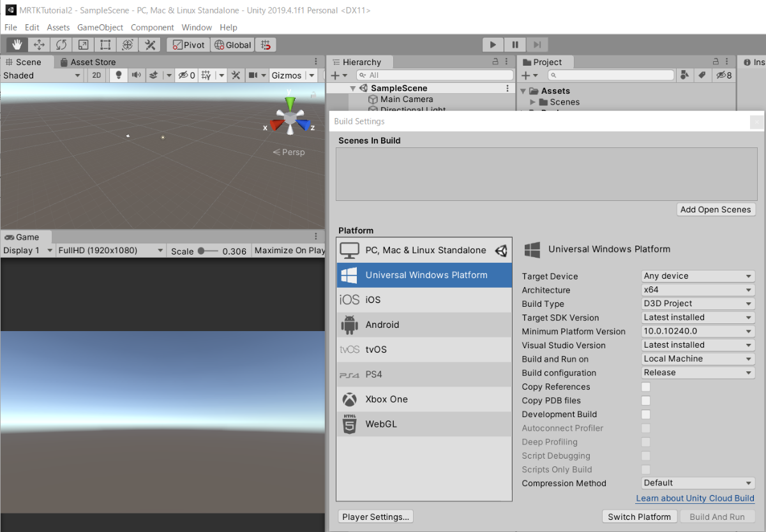Image resolution: width=766 pixels, height=532 pixels.
Task: Enable Development Build checkbox
Action: click(646, 415)
